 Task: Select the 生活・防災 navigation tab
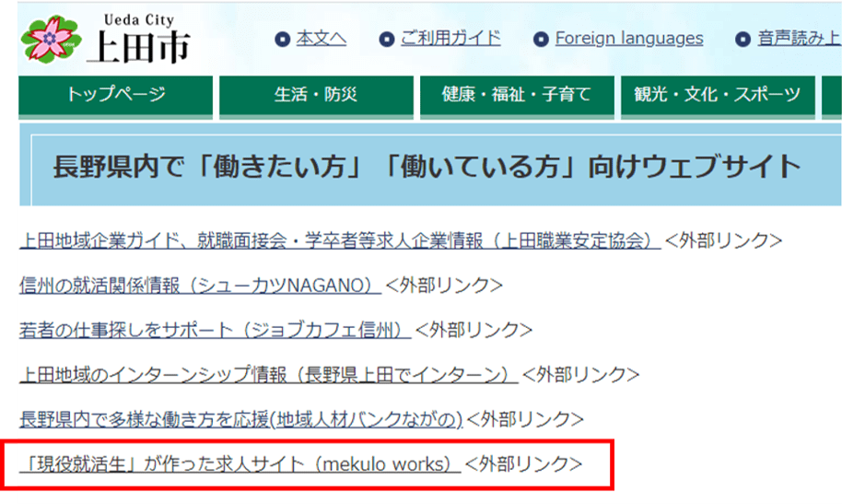(x=315, y=95)
